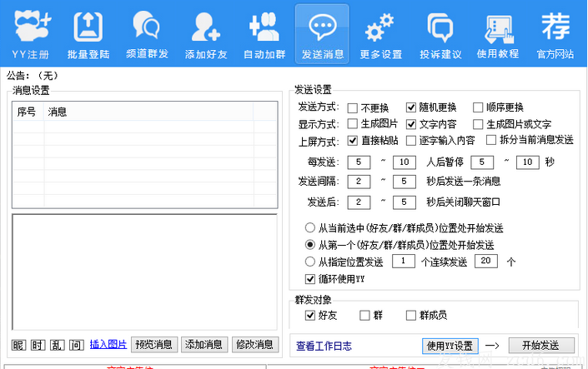
Task: Click the 时 time insert button
Action: pyautogui.click(x=38, y=345)
